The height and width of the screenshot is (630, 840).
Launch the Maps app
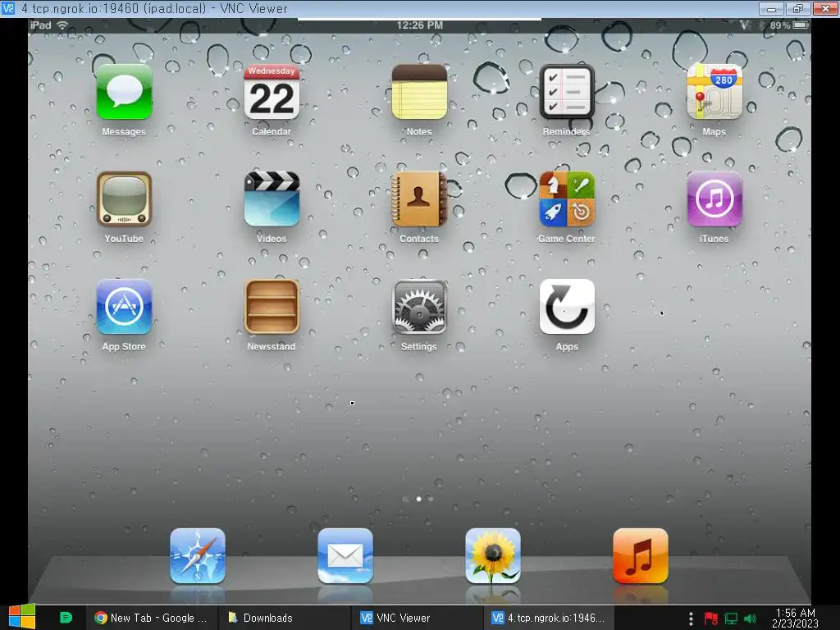[714, 92]
